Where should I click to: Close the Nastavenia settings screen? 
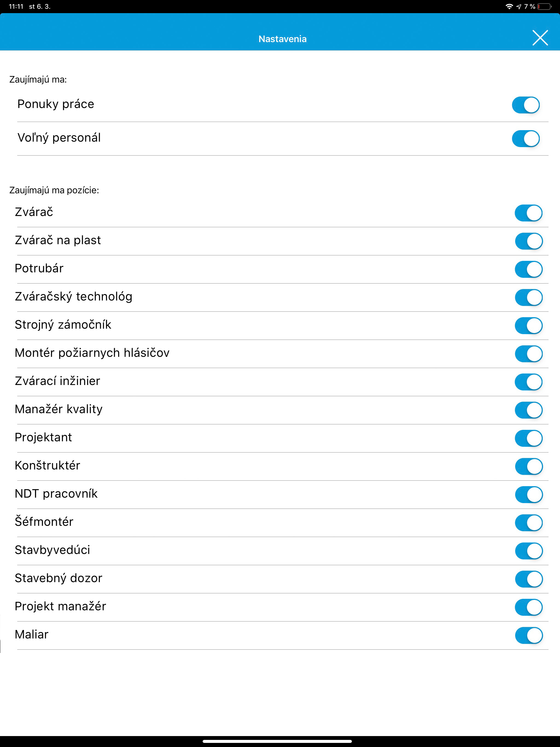[x=540, y=37]
